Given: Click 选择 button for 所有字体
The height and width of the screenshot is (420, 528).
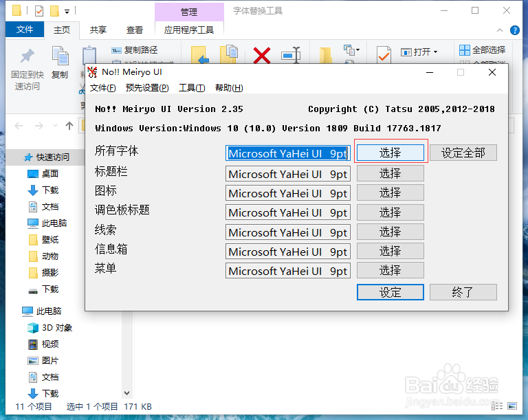Looking at the screenshot, I should click(x=390, y=153).
